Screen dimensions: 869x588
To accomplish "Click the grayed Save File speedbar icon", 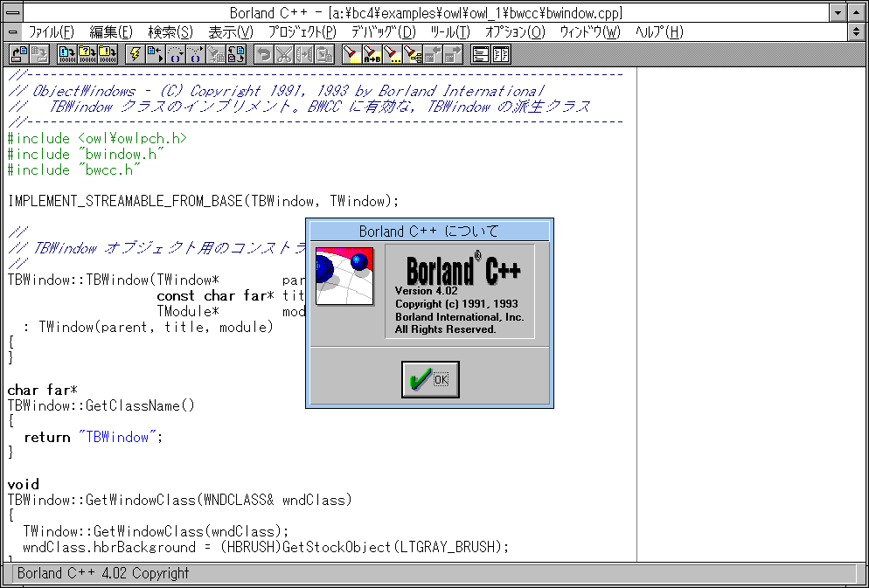I will pos(38,53).
